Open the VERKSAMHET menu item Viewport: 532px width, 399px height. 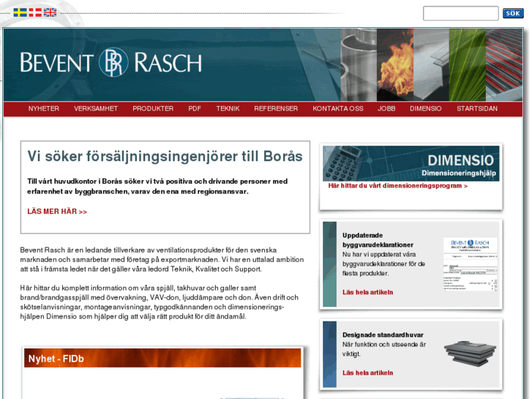96,108
